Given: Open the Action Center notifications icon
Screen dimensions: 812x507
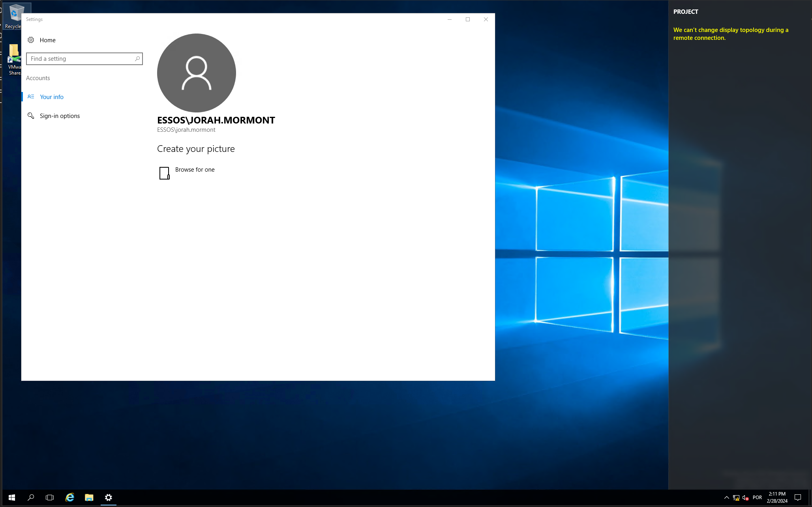Looking at the screenshot, I should coord(798,498).
